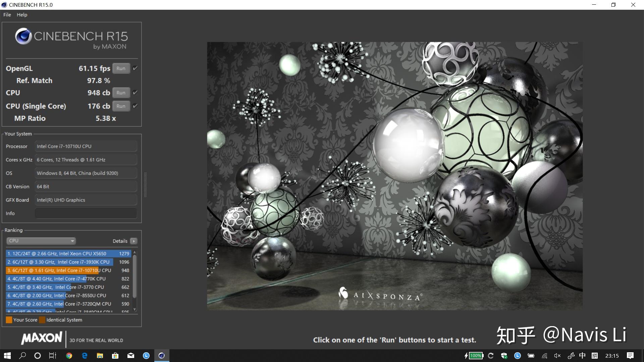Open Chrome from the taskbar
Screen dimensions: 644x362
69,356
